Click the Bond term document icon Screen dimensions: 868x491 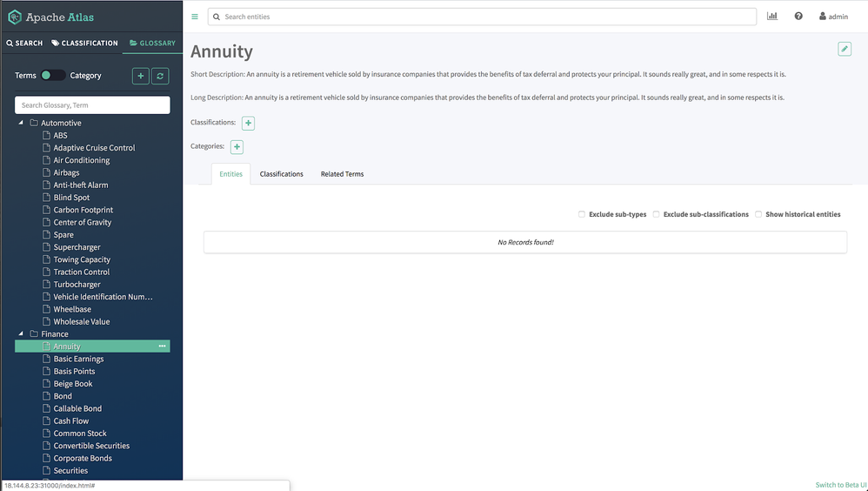tap(46, 396)
